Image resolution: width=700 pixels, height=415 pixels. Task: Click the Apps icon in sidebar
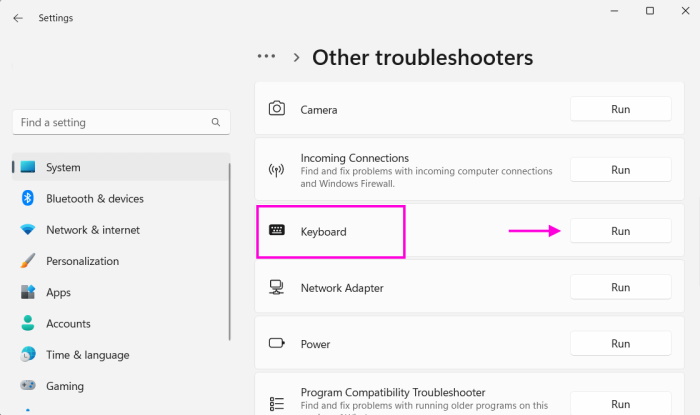(28, 293)
